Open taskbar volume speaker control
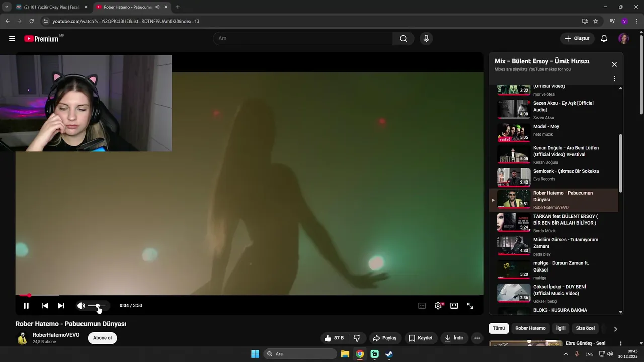The image size is (644, 362). tap(610, 354)
